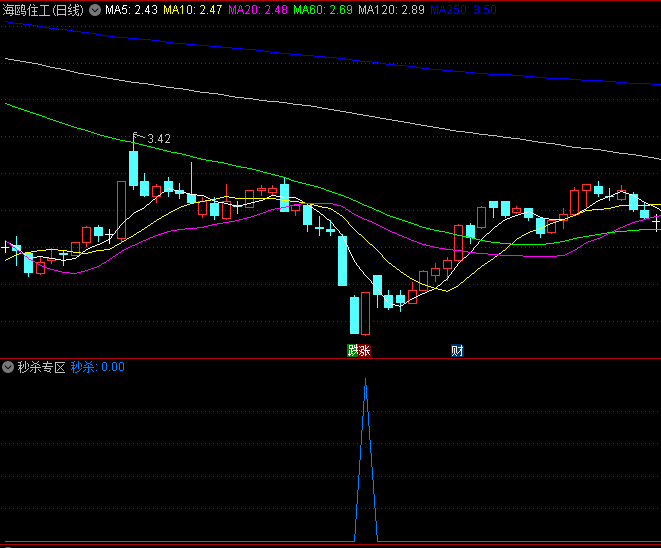Viewport: 661px width, 548px height.
Task: Click the red 涨 marker icon
Action: tap(365, 350)
